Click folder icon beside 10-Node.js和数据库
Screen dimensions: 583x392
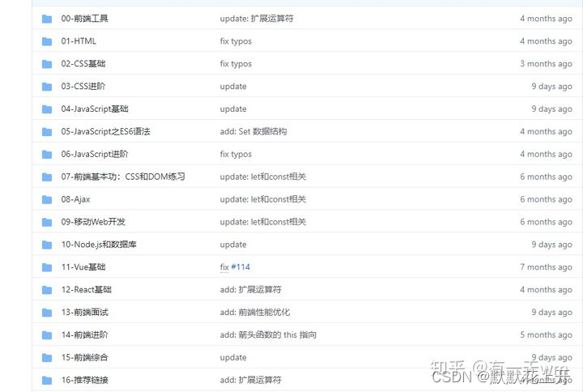tap(47, 245)
